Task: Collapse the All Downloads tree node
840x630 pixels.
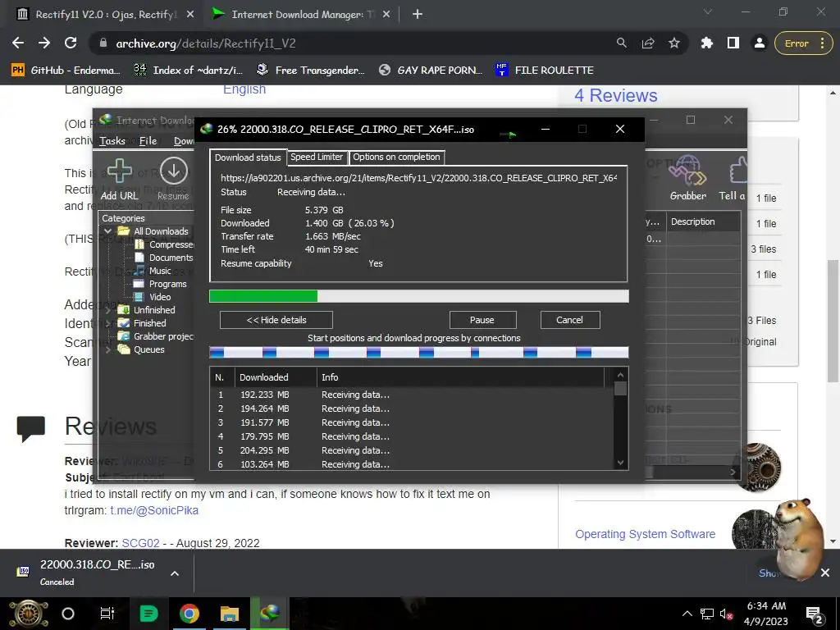Action: coord(107,231)
